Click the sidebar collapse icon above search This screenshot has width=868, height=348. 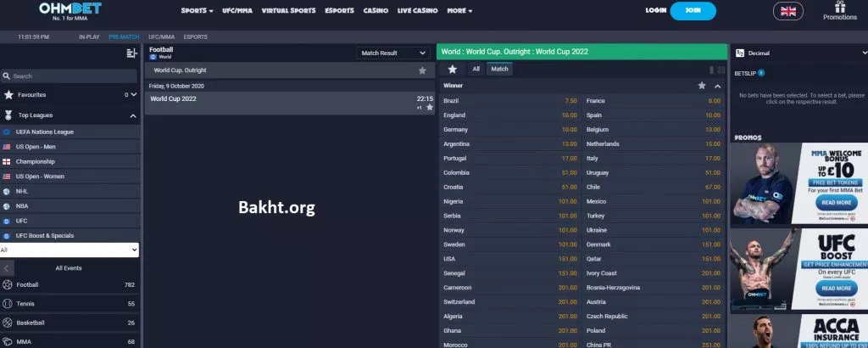click(131, 53)
